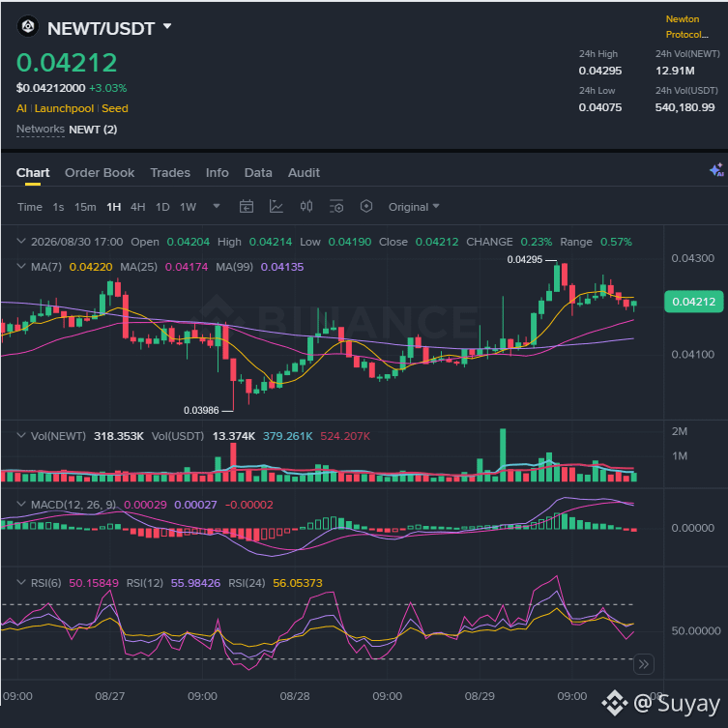728x728 pixels.
Task: Click the large 0.04212 last price
Action: [67, 62]
